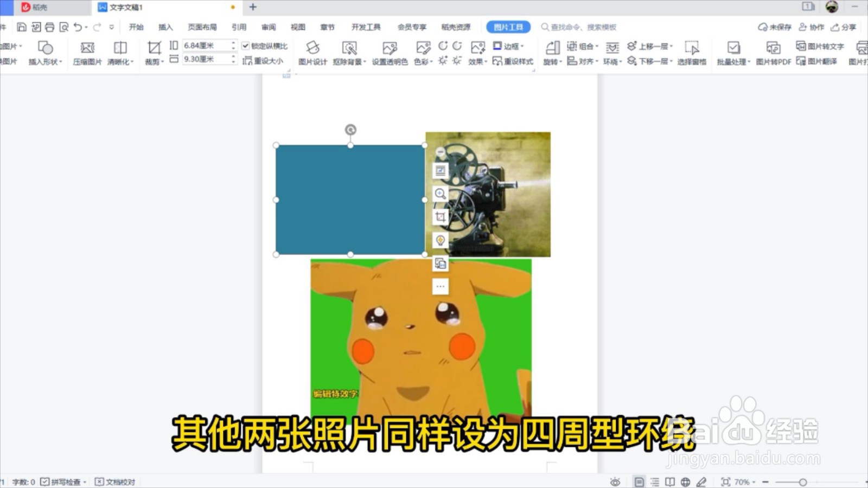This screenshot has height=488, width=868.
Task: Click the Redo arrow icon
Action: pyautogui.click(x=97, y=27)
